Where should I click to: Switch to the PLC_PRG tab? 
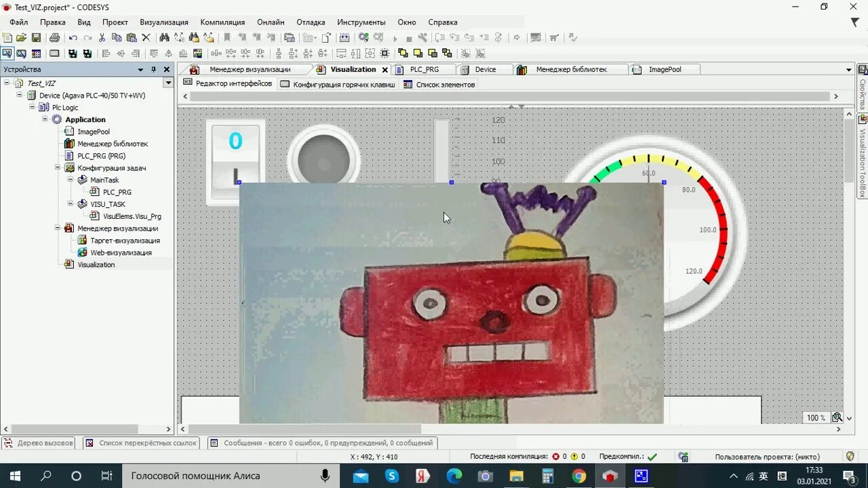click(425, 69)
